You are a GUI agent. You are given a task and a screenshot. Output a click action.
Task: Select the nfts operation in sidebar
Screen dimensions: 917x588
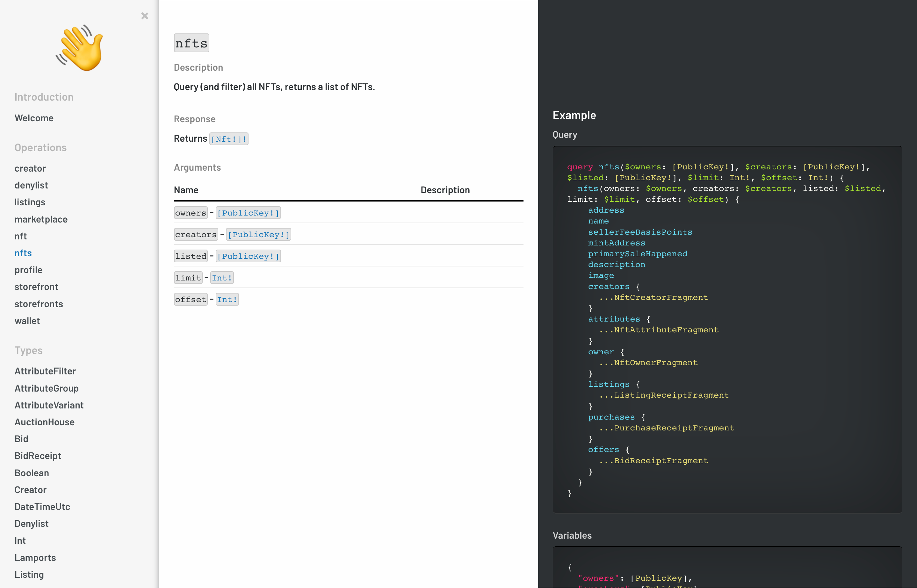pos(23,253)
